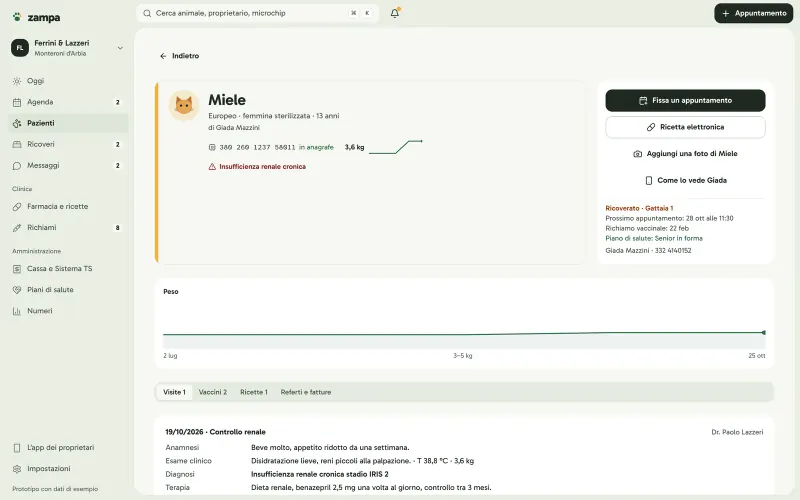Click the renal failure warning triangle icon
Viewport: 800px width, 500px height.
point(212,167)
